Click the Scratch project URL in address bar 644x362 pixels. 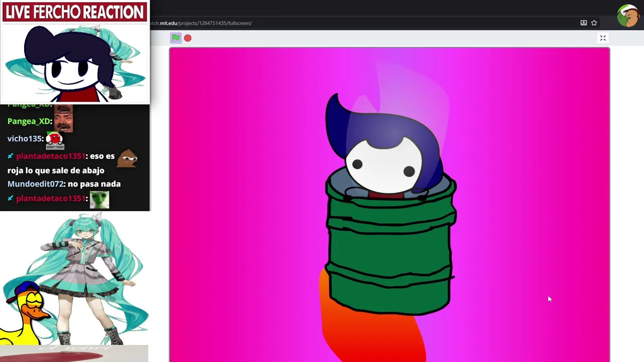click(201, 23)
